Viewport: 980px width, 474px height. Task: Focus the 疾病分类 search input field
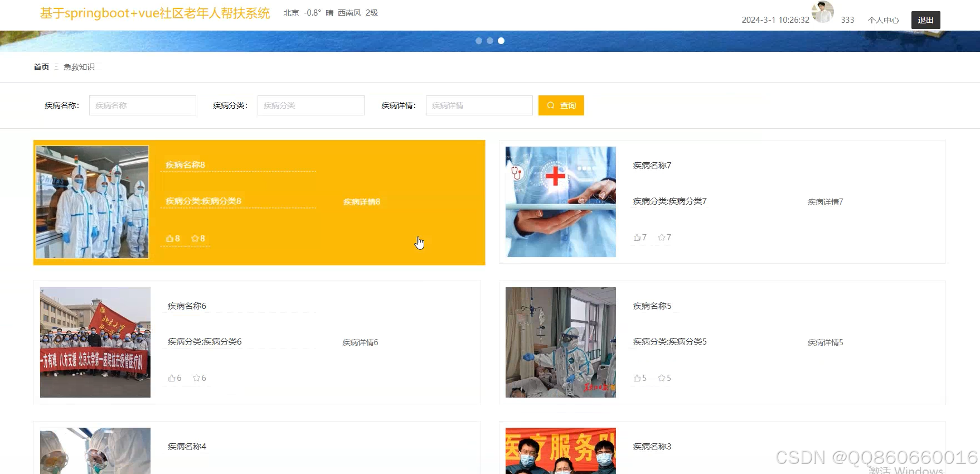tap(311, 105)
